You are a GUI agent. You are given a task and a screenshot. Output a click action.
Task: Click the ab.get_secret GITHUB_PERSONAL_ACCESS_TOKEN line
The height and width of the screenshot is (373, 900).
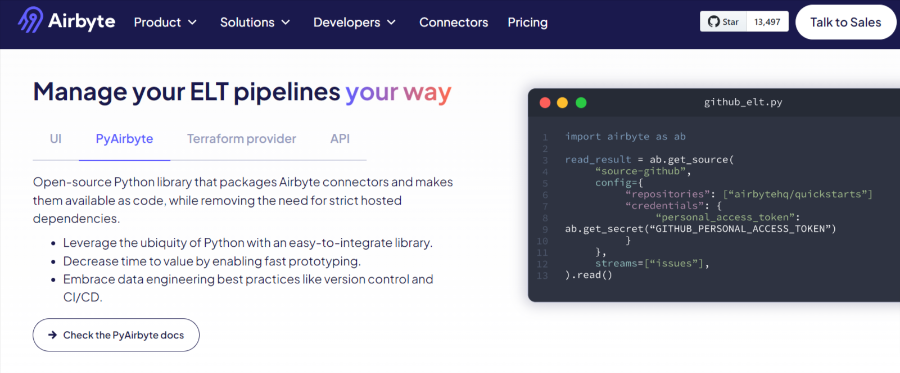701,229
